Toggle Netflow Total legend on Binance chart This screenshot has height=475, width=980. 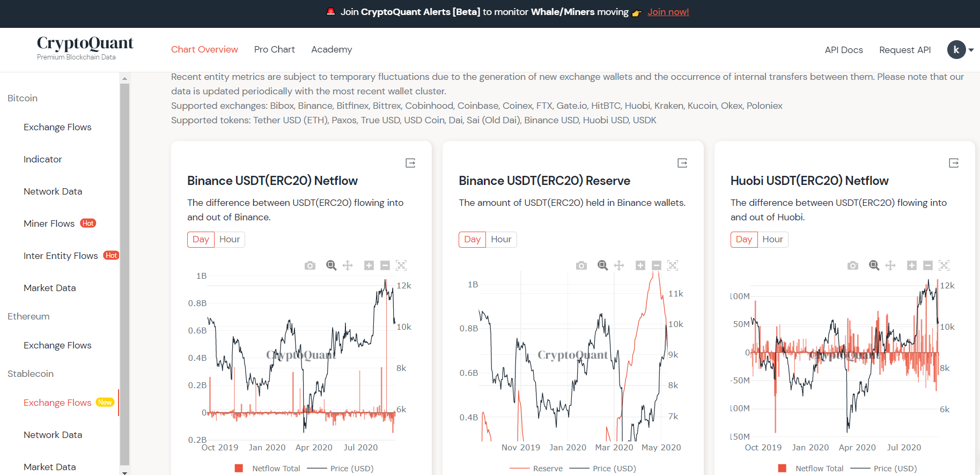268,469
